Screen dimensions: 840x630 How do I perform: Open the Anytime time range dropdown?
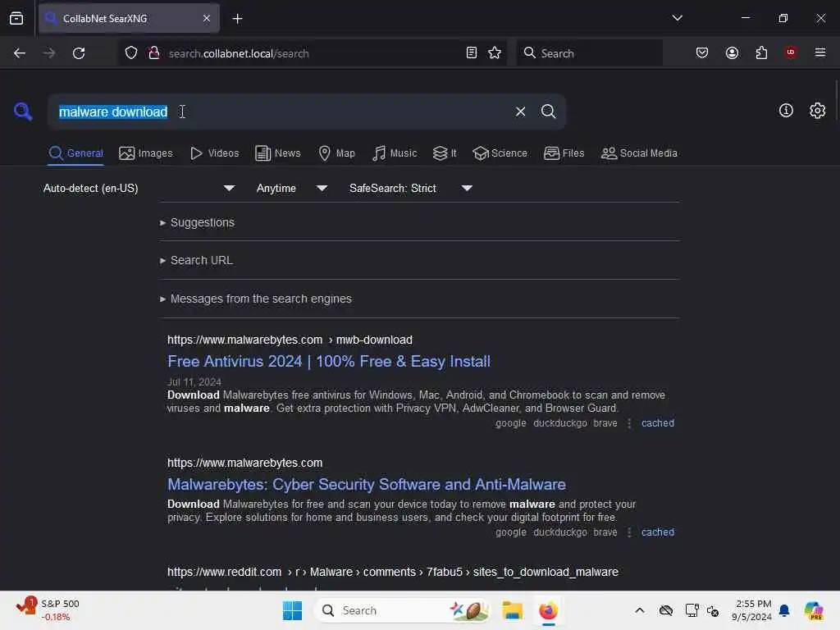291,188
